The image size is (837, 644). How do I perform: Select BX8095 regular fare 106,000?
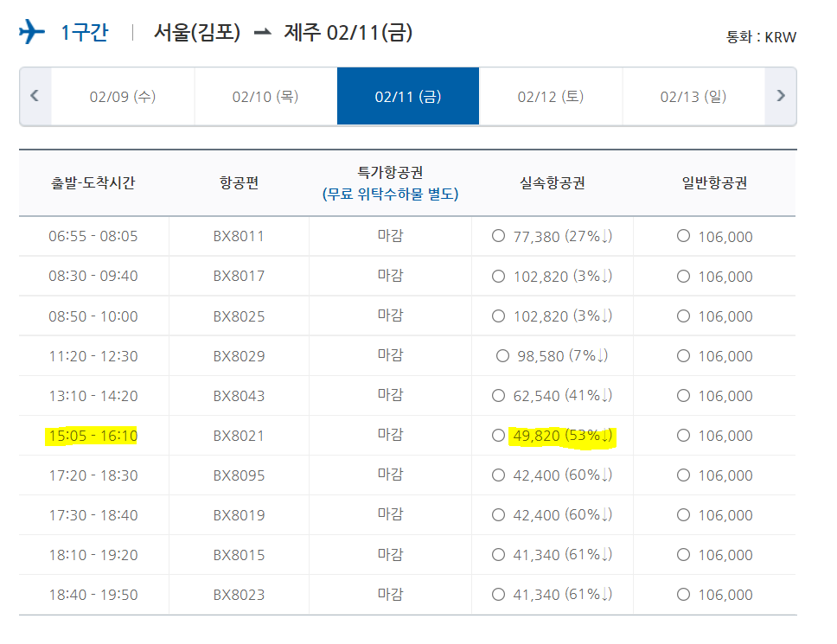pos(683,475)
